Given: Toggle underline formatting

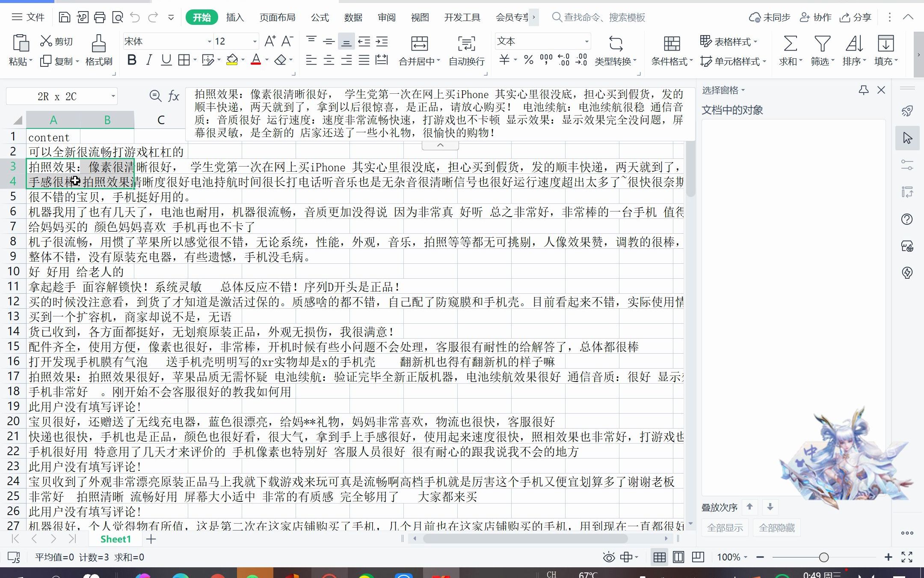Looking at the screenshot, I should pos(166,60).
